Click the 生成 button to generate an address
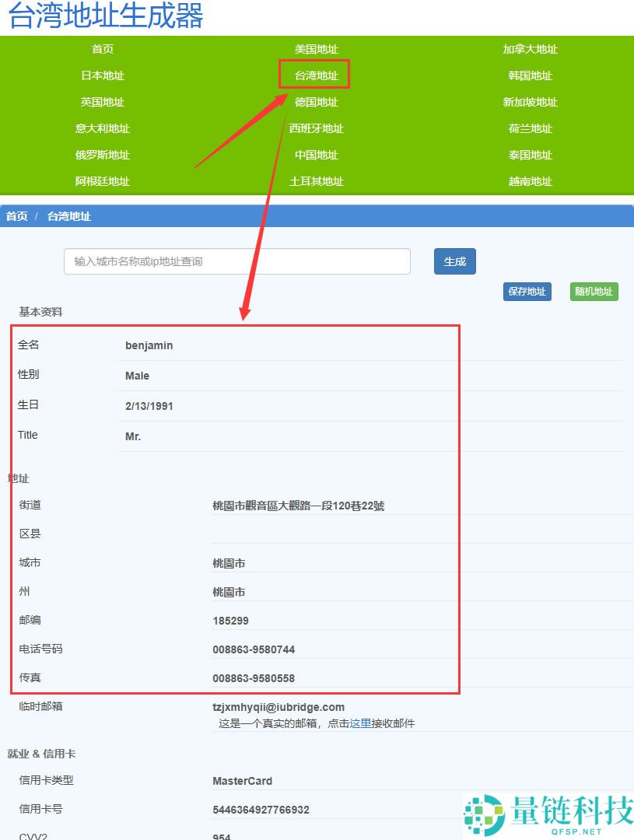The width and height of the screenshot is (634, 840). [454, 261]
